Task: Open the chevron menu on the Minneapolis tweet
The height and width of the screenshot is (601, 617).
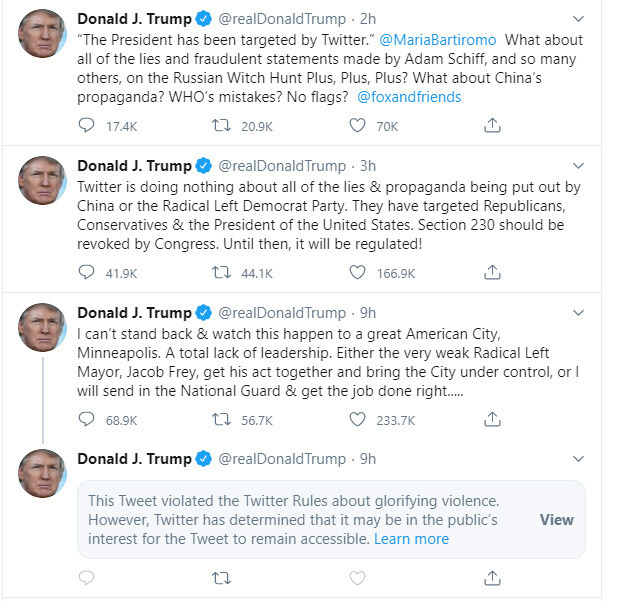Action: click(578, 312)
